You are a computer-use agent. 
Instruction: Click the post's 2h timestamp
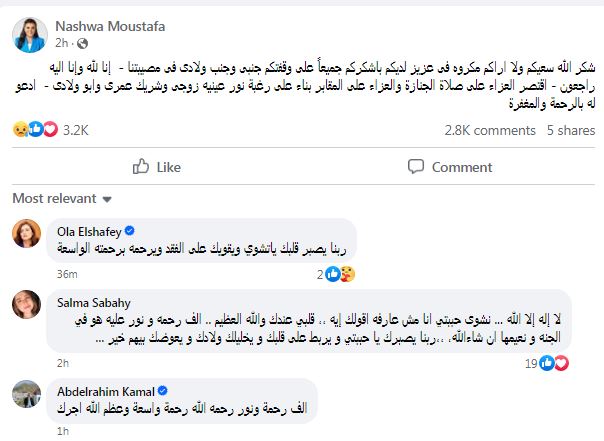[x=60, y=45]
